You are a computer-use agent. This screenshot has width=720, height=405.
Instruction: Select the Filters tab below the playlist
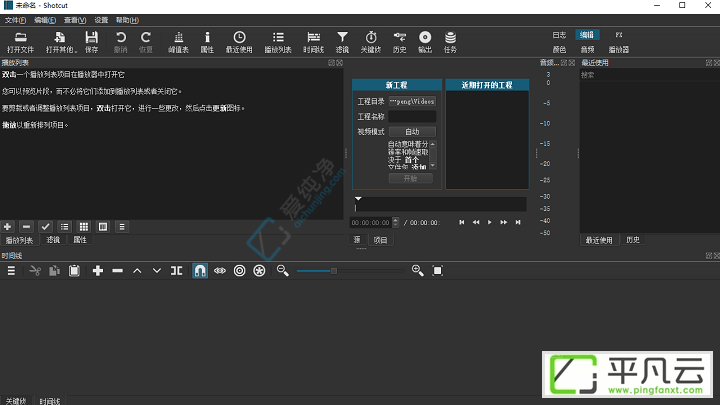click(x=53, y=240)
